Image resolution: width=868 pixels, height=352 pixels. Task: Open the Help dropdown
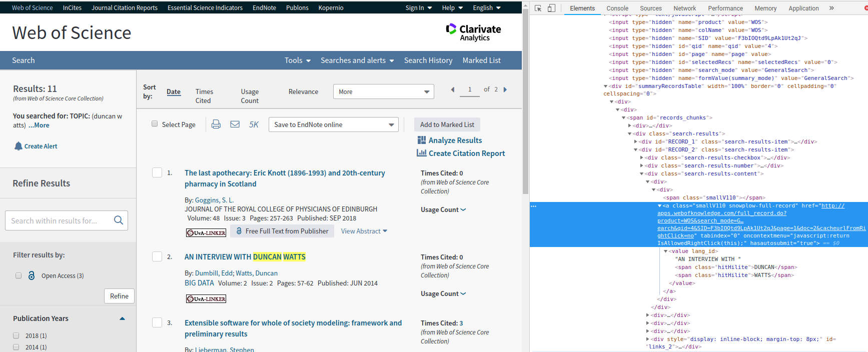tap(452, 7)
